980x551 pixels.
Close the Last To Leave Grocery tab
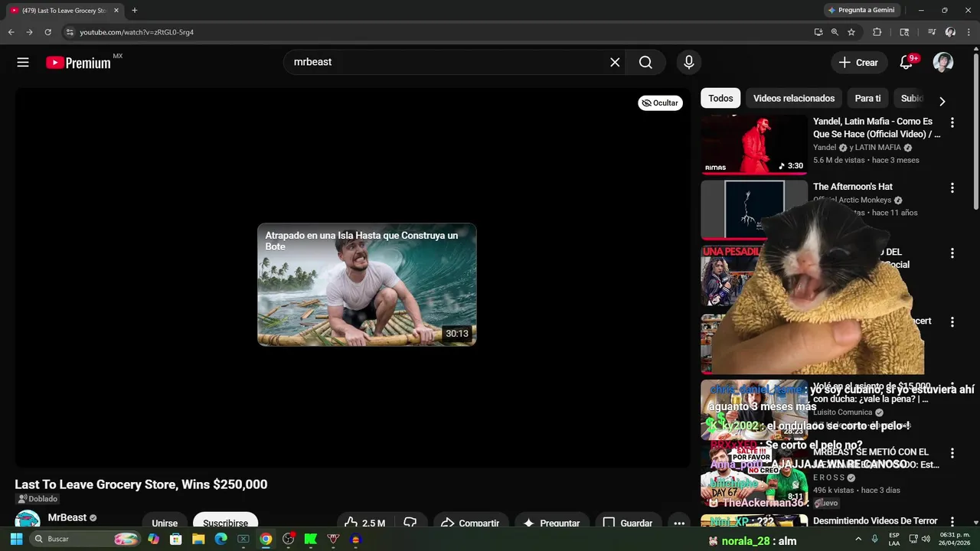[116, 11]
